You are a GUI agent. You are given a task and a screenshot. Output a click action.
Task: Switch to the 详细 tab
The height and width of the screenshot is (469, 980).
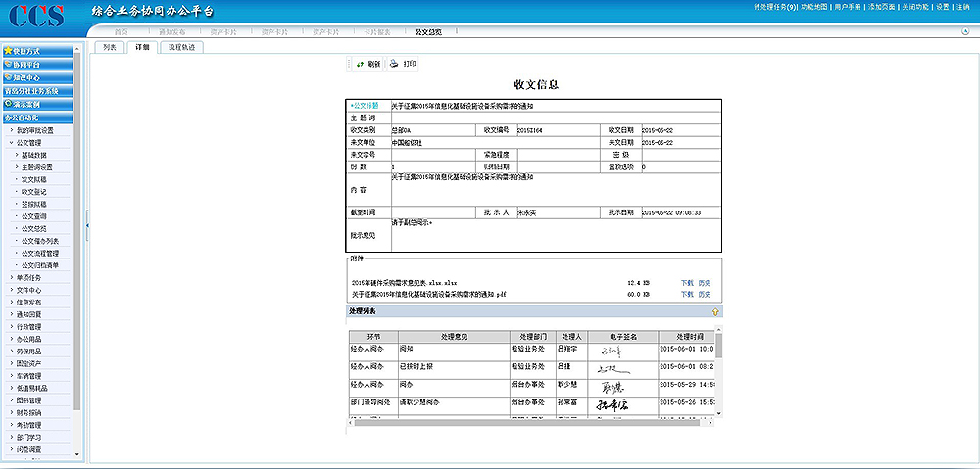point(142,47)
